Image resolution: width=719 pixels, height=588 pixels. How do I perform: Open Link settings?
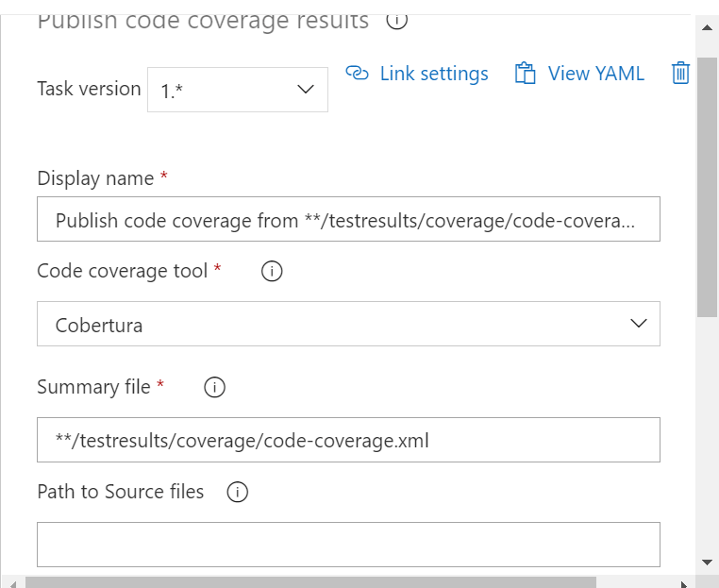point(434,74)
